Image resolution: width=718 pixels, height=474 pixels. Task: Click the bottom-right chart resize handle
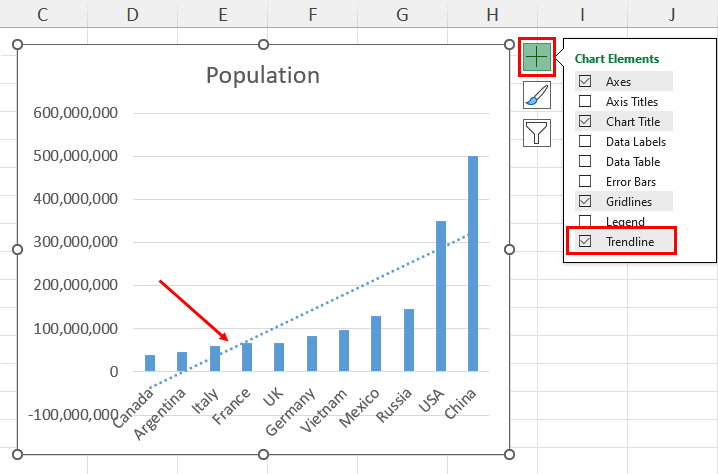509,454
